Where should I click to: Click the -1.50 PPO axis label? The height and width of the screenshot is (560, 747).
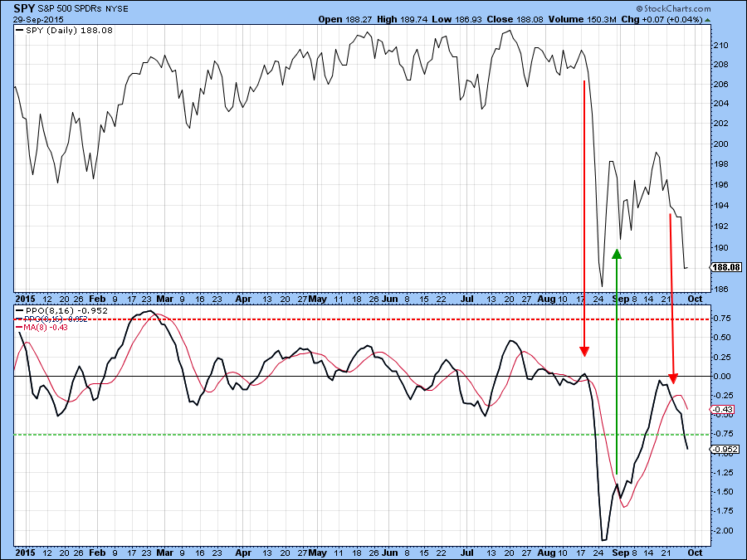pyautogui.click(x=722, y=492)
